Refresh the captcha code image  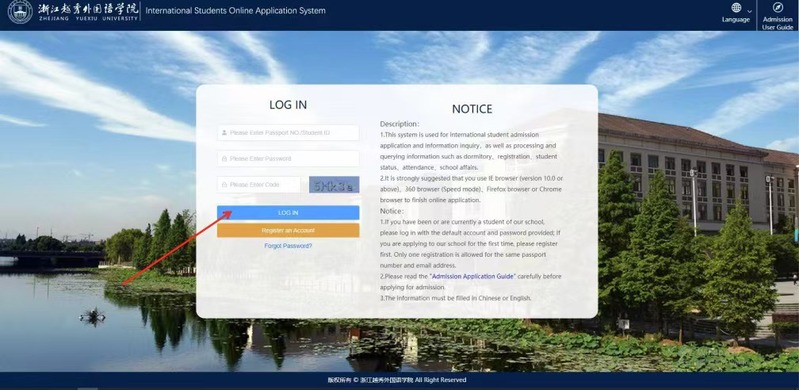coord(334,185)
